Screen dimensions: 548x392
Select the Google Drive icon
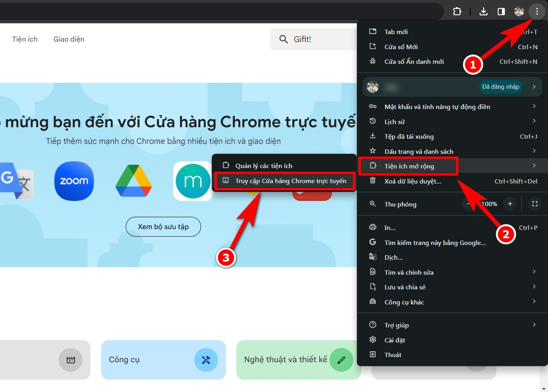coord(134,181)
